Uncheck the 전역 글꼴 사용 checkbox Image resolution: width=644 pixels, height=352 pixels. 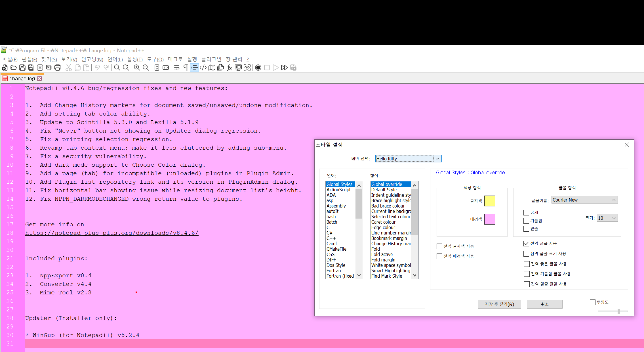(526, 244)
